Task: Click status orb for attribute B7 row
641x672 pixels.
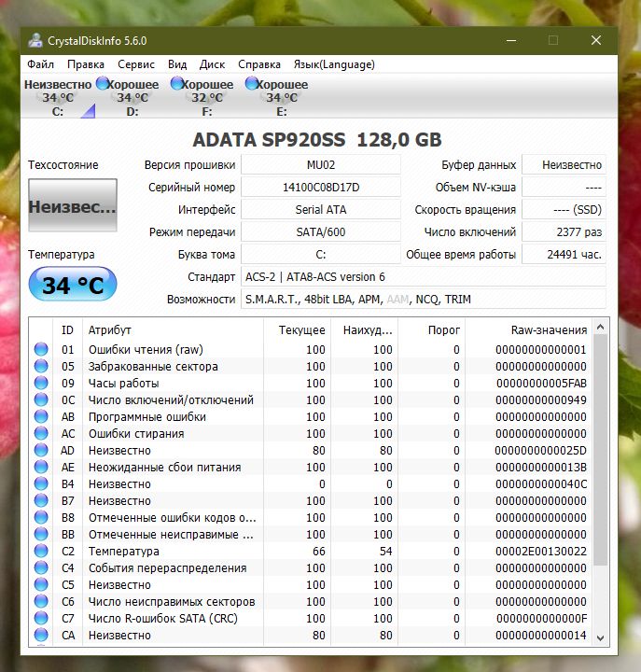Action: click(x=41, y=500)
